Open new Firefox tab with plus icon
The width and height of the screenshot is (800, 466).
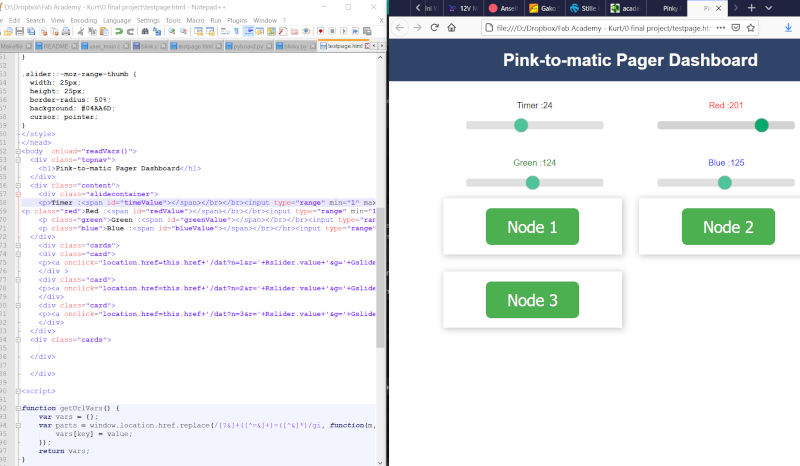point(752,8)
